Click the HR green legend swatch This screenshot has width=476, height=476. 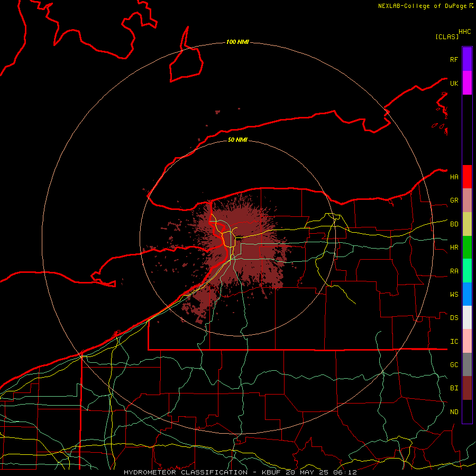click(x=467, y=248)
